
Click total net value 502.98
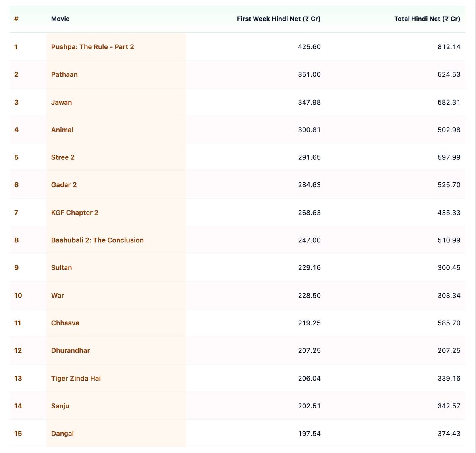449,130
